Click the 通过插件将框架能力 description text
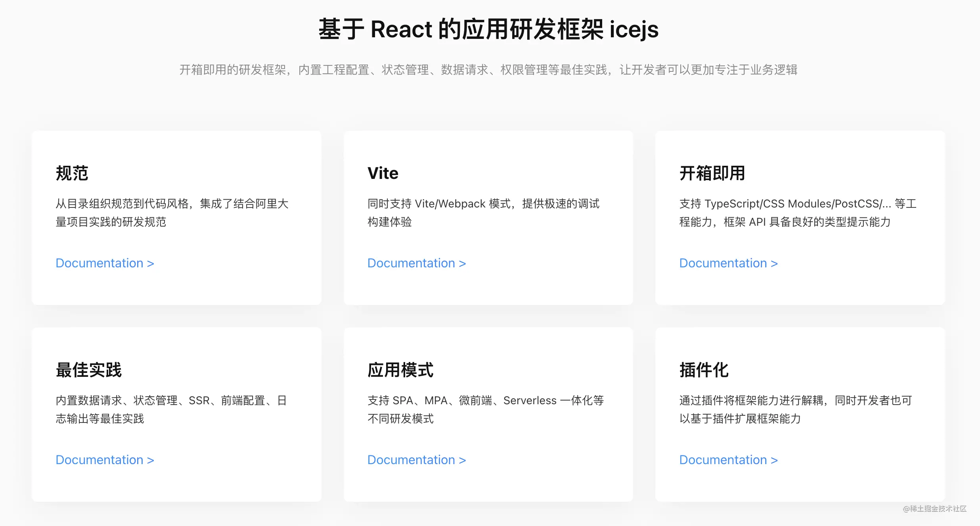The image size is (980, 526). [x=795, y=401]
